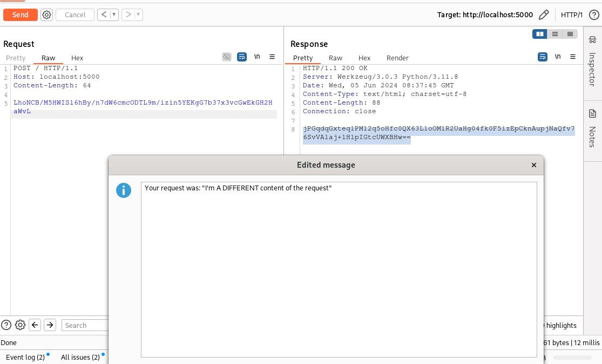
Task: Open search settings gear in request footer
Action: tap(20, 325)
